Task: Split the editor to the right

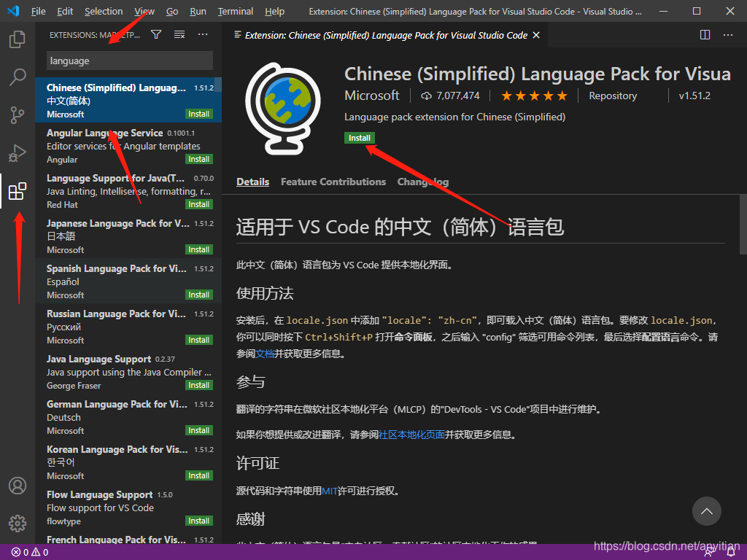Action: pyautogui.click(x=705, y=35)
